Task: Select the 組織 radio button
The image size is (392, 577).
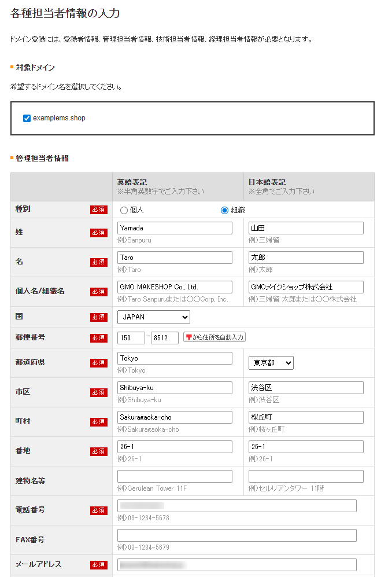Action: [224, 210]
